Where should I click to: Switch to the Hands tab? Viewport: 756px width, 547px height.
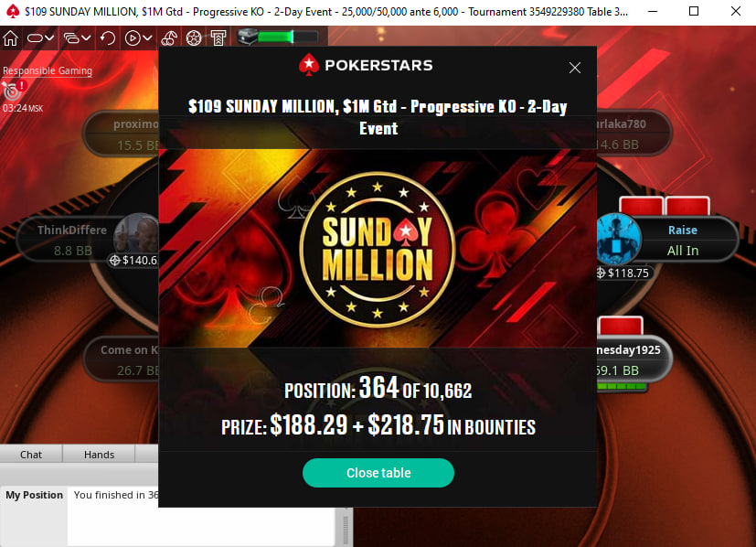pyautogui.click(x=99, y=455)
